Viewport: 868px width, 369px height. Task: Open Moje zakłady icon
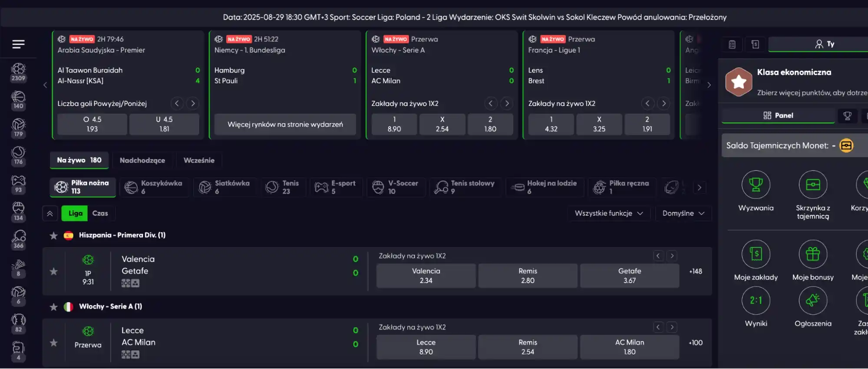[x=756, y=254]
